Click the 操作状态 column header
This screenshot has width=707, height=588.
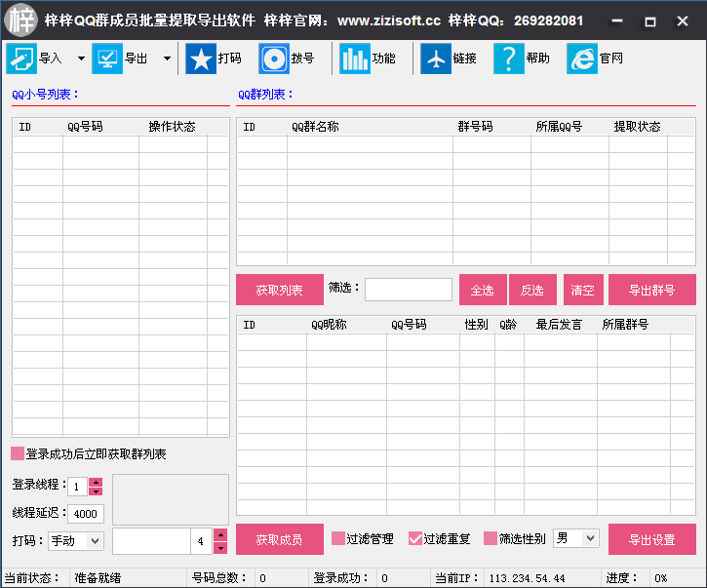(x=173, y=127)
